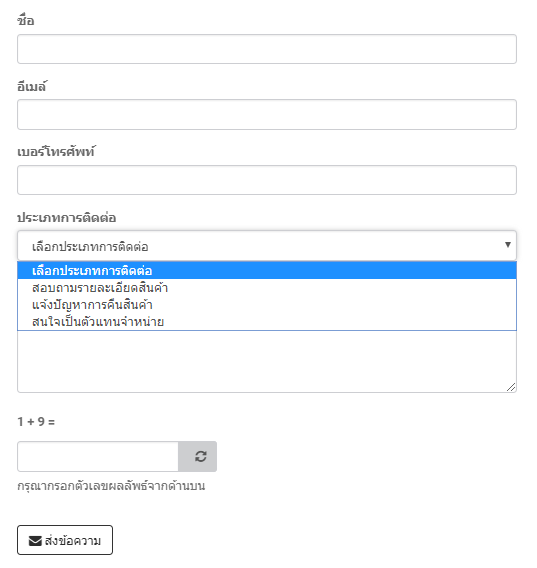Click the envelope icon on the send button

click(35, 541)
